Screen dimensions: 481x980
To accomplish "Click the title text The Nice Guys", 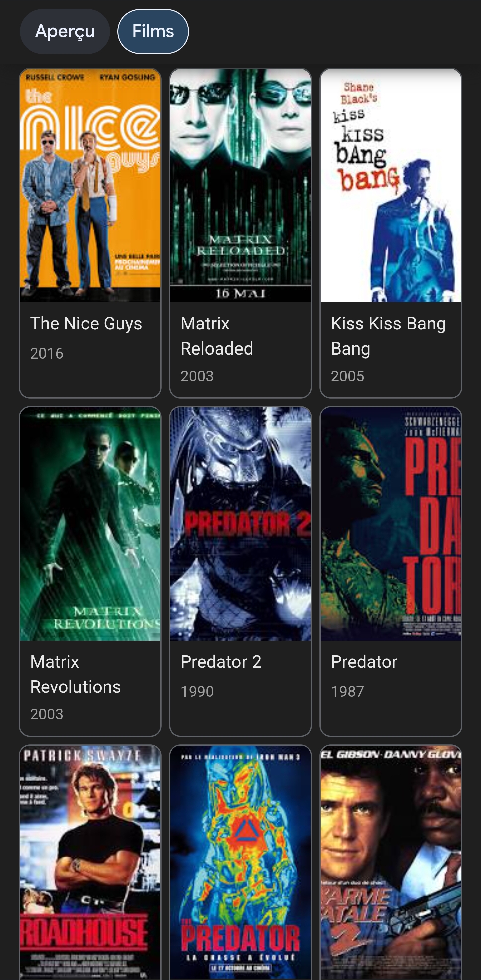I will (86, 324).
